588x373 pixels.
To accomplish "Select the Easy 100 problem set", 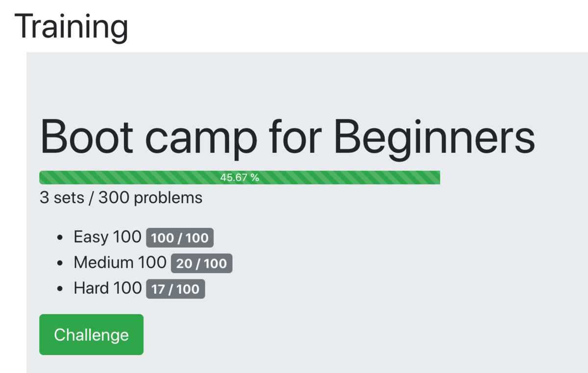I will (x=107, y=237).
